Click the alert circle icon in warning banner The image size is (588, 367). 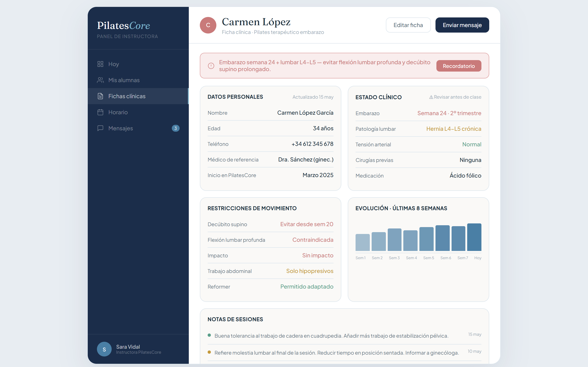pos(211,66)
